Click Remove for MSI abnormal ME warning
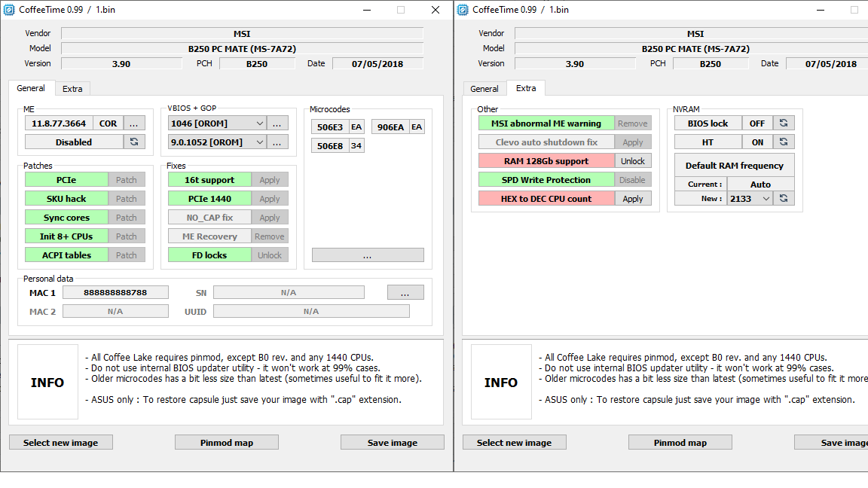This screenshot has width=868, height=488. 633,124
